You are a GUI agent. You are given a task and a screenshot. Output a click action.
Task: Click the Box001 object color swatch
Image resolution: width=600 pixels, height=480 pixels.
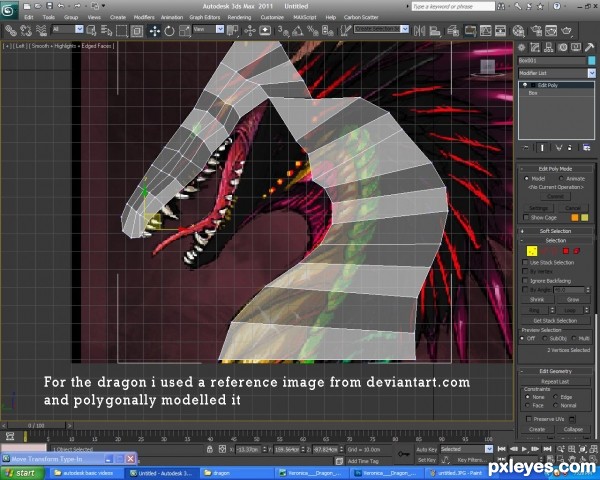pos(592,60)
